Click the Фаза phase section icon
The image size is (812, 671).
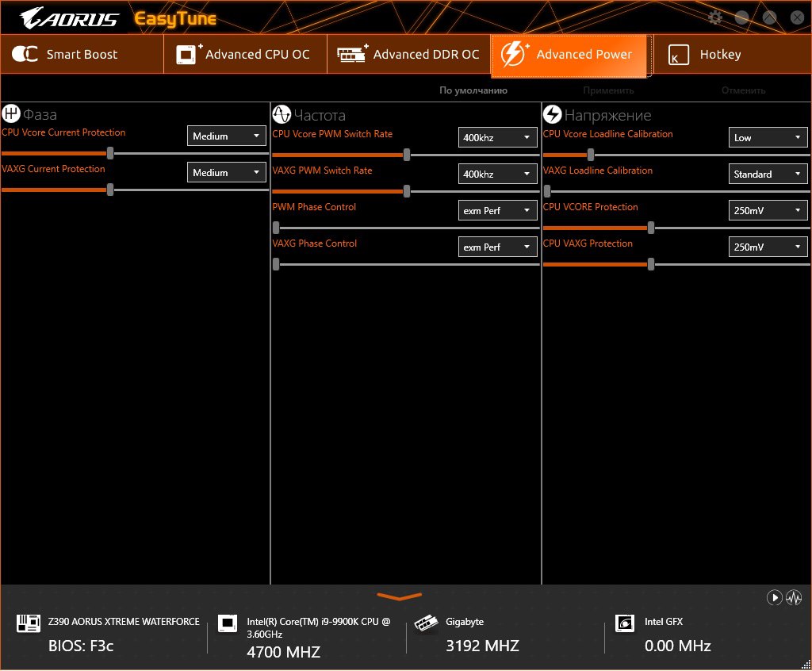click(x=11, y=113)
